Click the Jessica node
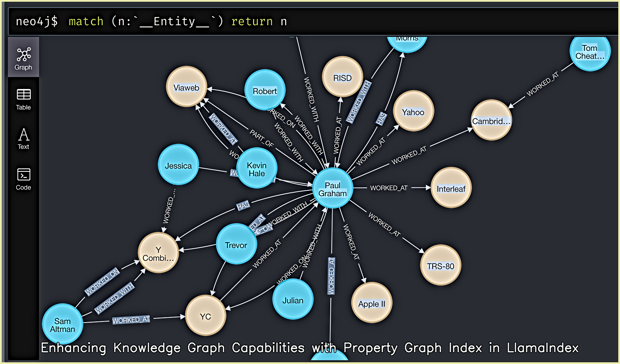This screenshot has height=364, width=620. click(178, 165)
